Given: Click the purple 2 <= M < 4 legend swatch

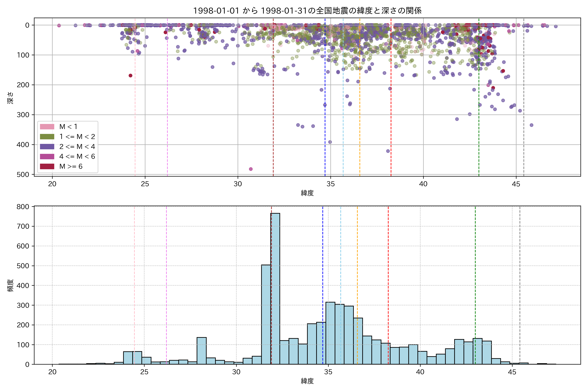Looking at the screenshot, I should pos(47,147).
